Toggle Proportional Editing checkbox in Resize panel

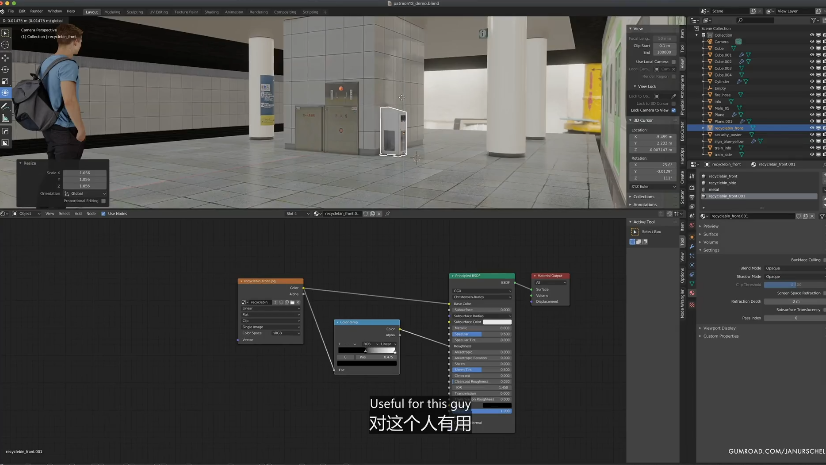pos(103,201)
